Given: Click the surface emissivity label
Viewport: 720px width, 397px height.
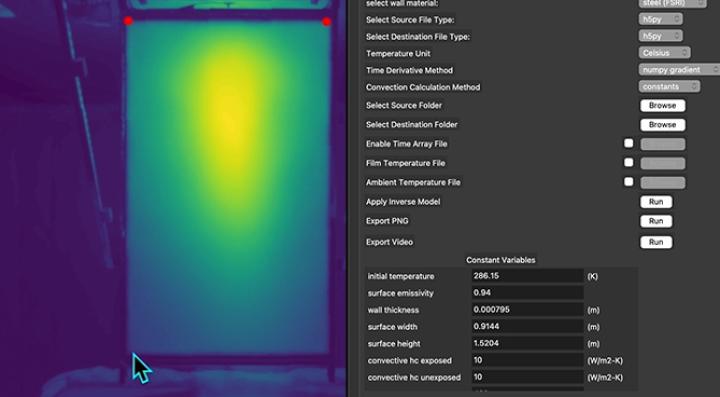Looking at the screenshot, I should (400, 293).
